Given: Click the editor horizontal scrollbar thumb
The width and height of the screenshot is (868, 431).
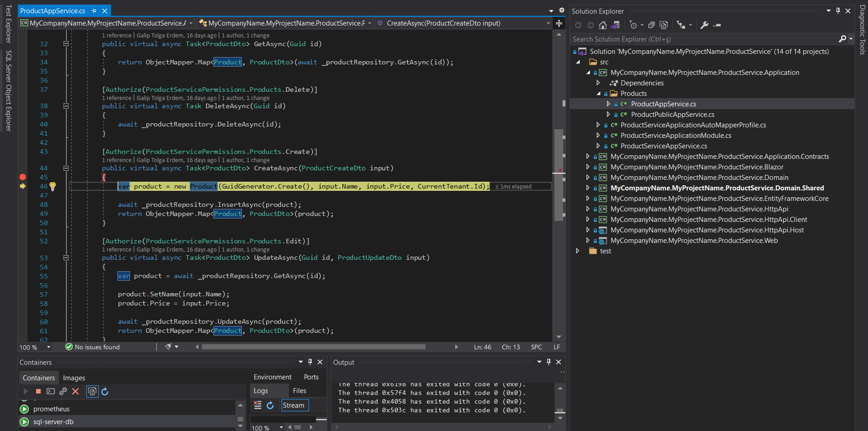Looking at the screenshot, I should (313, 347).
